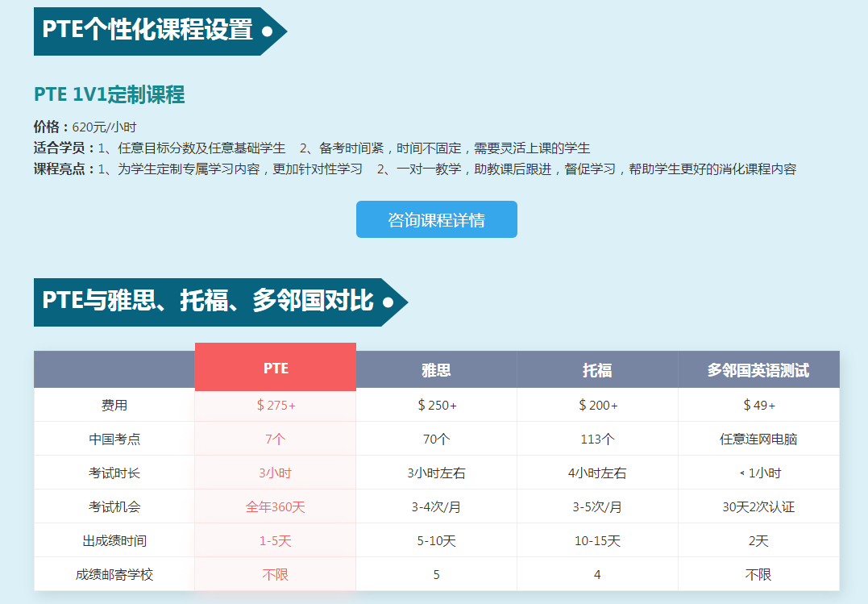Image resolution: width=868 pixels, height=604 pixels.
Task: Click the 多邻国 duration cell under 1小时
Action: click(760, 473)
